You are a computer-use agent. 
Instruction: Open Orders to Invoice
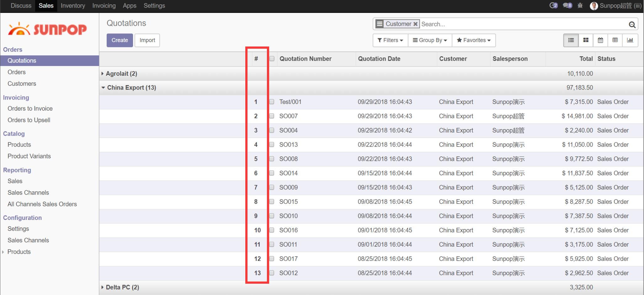pyautogui.click(x=30, y=108)
